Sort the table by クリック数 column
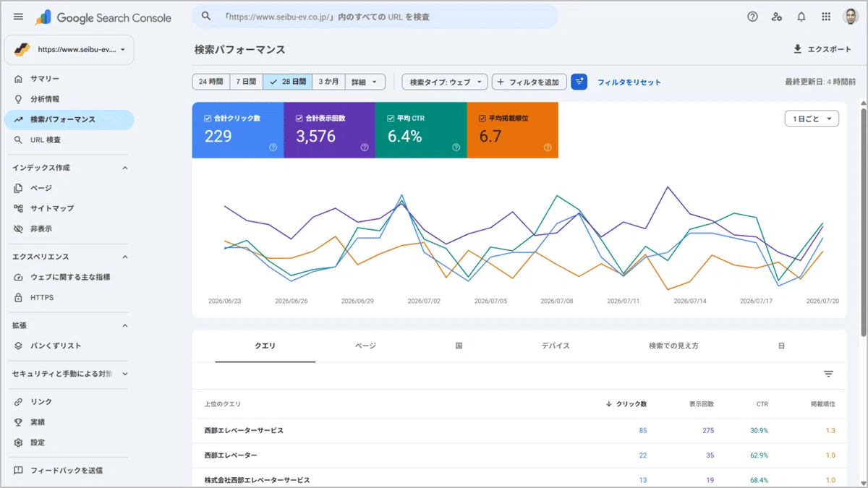This screenshot has height=488, width=868. 626,404
